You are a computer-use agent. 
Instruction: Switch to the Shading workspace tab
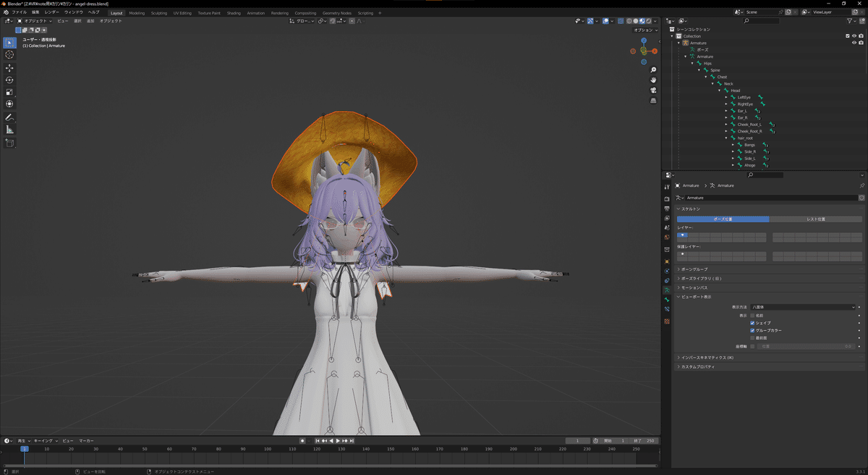(234, 13)
